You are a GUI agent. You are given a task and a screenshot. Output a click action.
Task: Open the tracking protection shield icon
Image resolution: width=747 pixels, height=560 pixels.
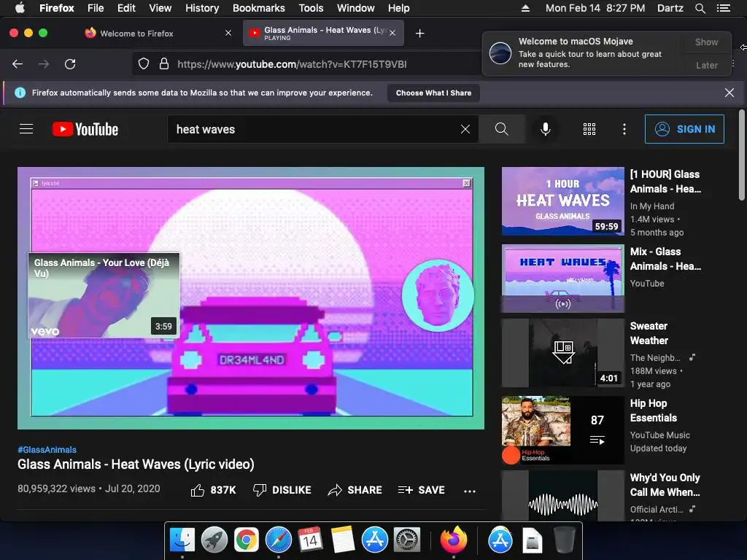point(144,64)
